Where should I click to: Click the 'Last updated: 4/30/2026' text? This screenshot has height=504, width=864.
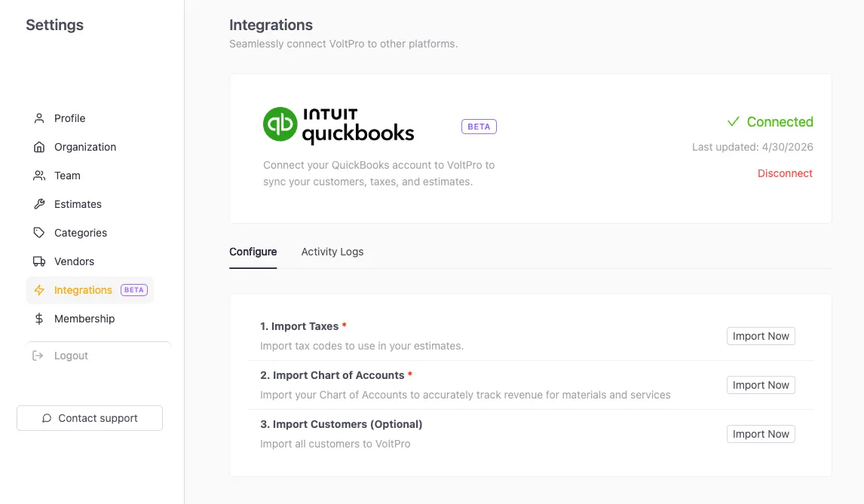pyautogui.click(x=752, y=147)
